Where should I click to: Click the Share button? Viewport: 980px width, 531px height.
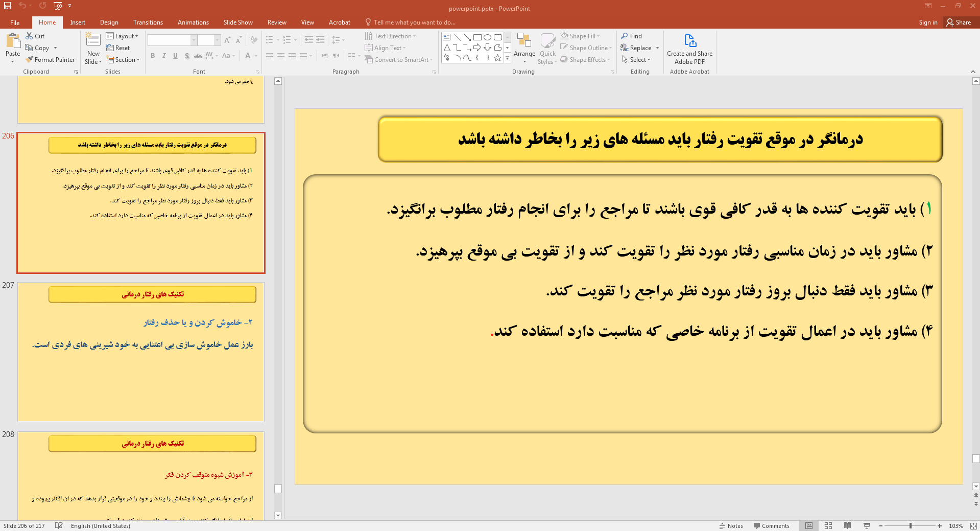pos(959,22)
